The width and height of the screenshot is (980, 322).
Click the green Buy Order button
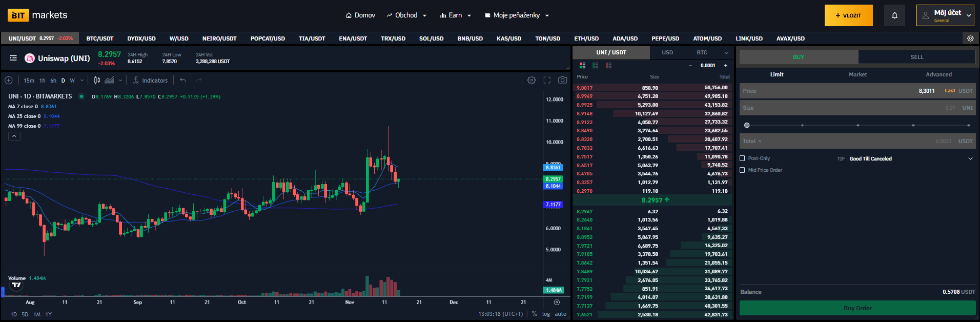[x=857, y=308]
